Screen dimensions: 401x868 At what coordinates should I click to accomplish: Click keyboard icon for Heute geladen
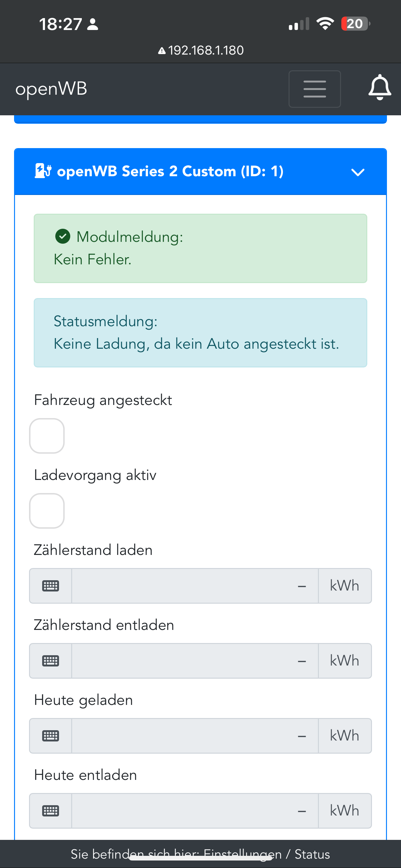click(51, 736)
